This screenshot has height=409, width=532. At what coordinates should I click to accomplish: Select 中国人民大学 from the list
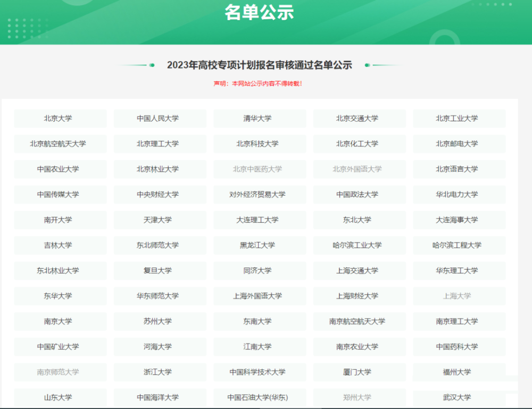(x=160, y=119)
